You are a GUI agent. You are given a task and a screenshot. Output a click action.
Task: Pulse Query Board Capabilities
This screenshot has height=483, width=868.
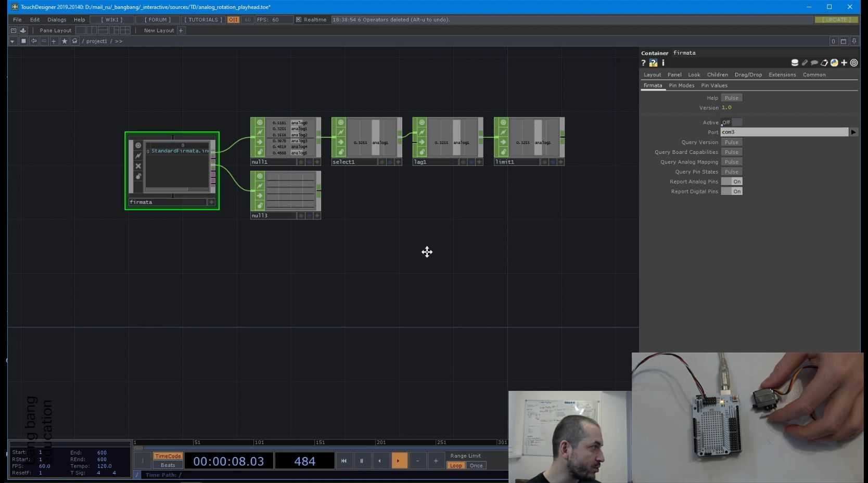(x=732, y=152)
